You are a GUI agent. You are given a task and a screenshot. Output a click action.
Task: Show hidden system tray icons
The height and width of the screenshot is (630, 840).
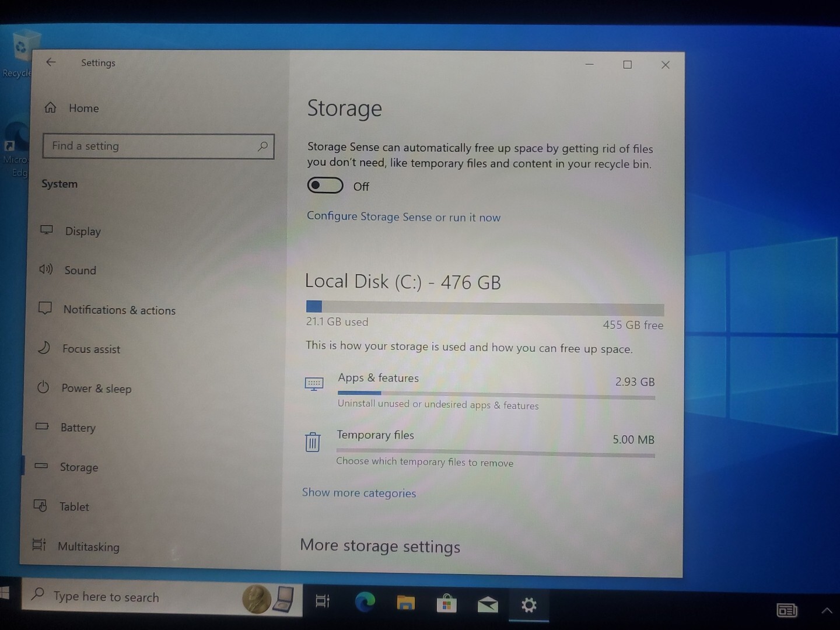pyautogui.click(x=827, y=611)
